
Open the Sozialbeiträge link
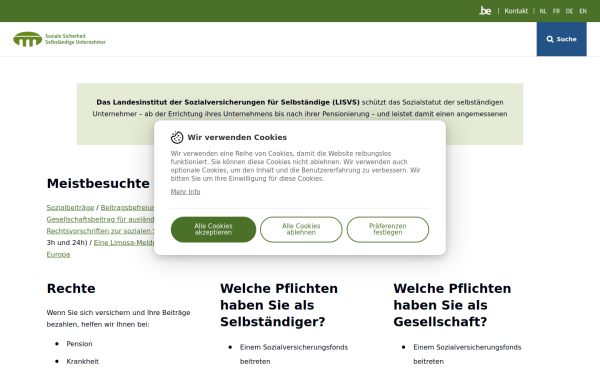tap(70, 207)
